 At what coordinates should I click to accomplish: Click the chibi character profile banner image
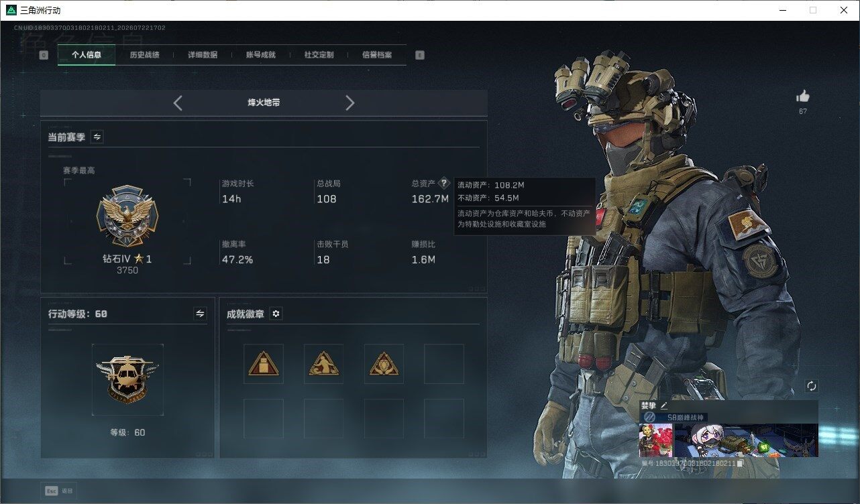pyautogui.click(x=746, y=440)
